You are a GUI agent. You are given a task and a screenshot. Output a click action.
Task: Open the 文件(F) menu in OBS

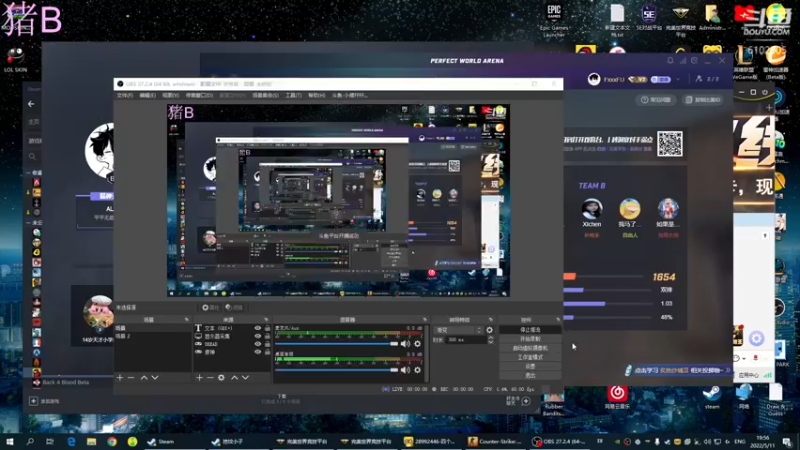click(x=124, y=95)
